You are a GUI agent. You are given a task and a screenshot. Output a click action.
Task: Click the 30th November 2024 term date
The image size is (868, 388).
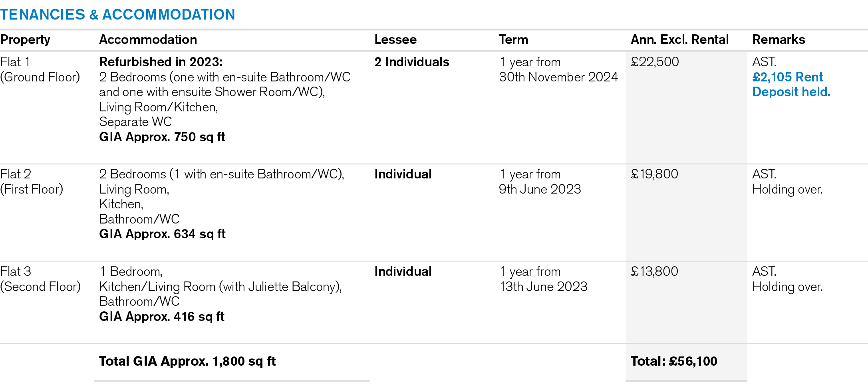(x=558, y=77)
